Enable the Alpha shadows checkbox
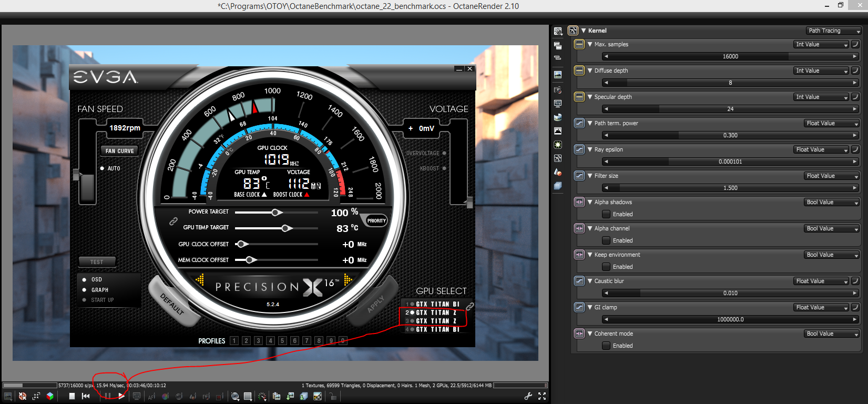The width and height of the screenshot is (868, 404). 606,214
